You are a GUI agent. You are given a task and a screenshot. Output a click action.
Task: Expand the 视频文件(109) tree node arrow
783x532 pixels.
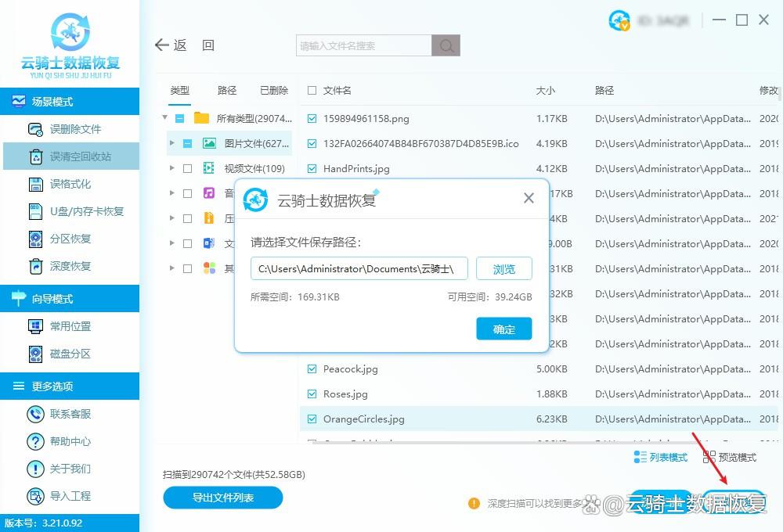pos(171,168)
